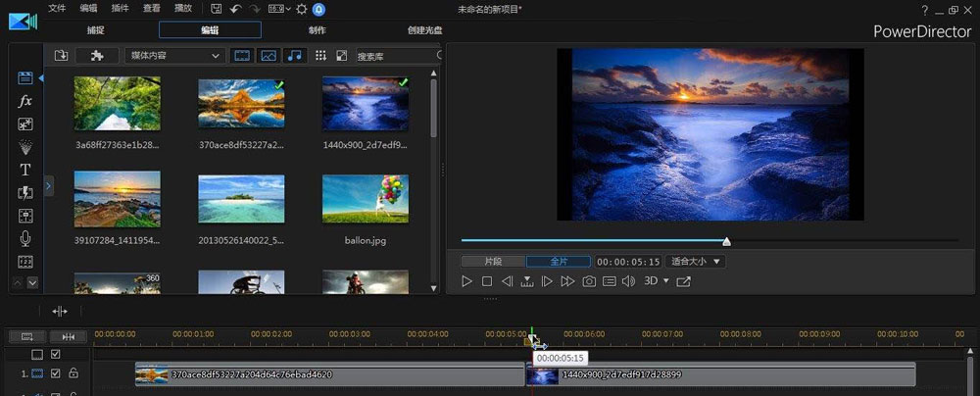Click the fit-timeline arrows icon
Screen dimensions: 980x396
60,311
